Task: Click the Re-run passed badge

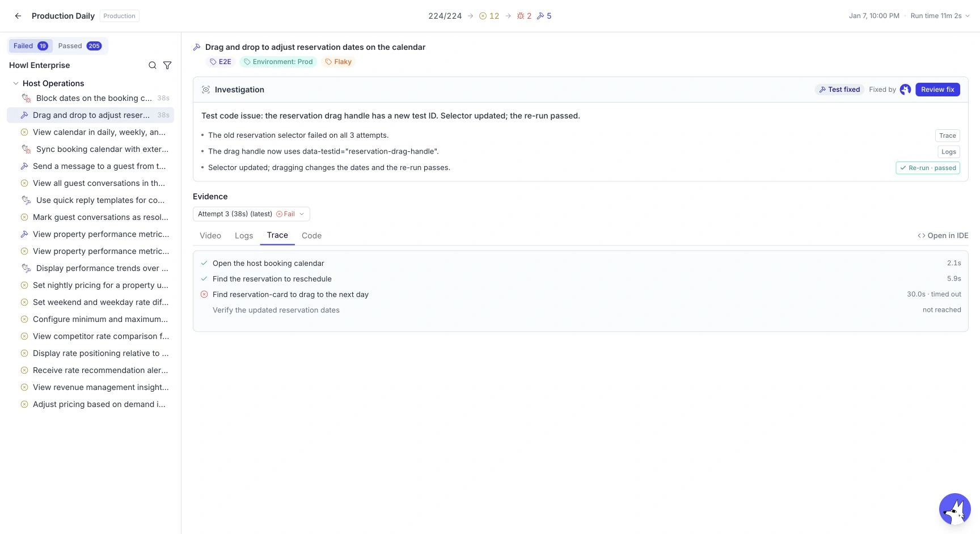Action: [928, 168]
